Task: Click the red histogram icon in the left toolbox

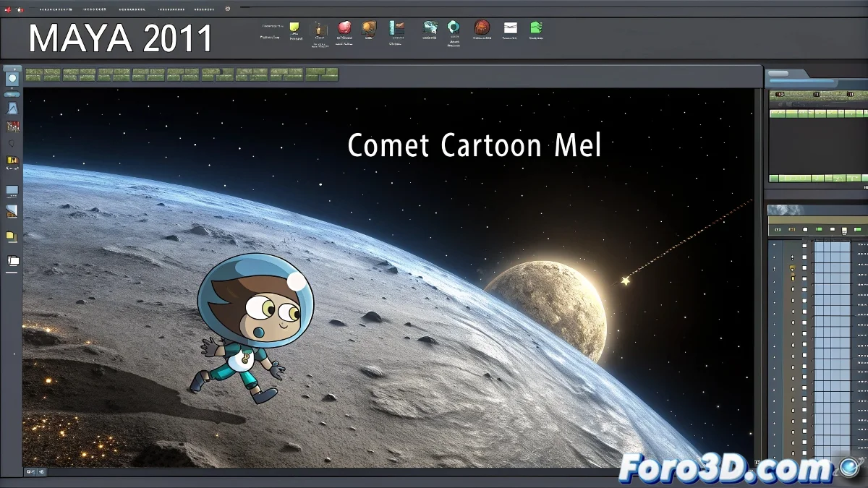Action: pyautogui.click(x=12, y=127)
